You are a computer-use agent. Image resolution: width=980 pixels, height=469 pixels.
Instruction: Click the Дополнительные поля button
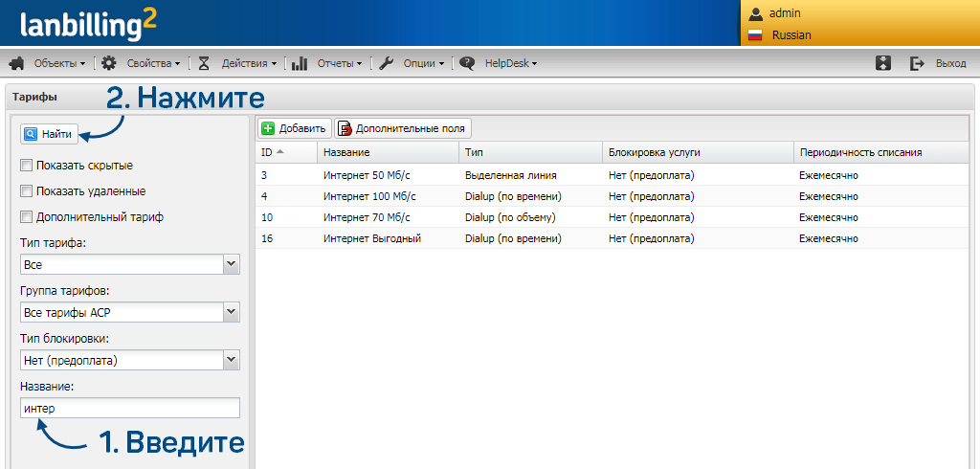point(403,129)
